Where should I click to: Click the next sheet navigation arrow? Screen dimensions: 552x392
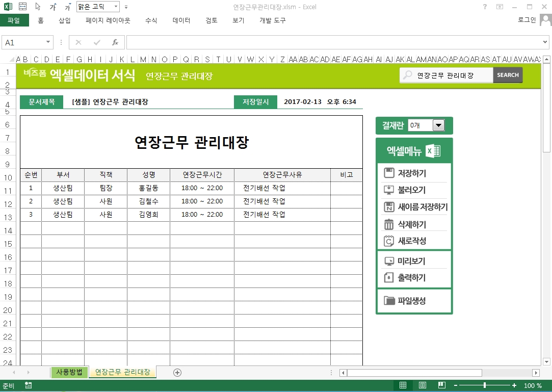pos(28,372)
